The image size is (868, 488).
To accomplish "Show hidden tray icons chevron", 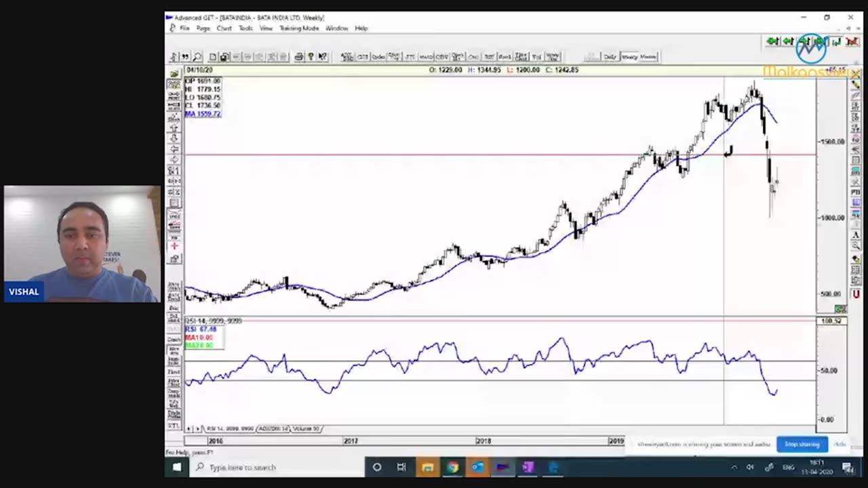I will pyautogui.click(x=734, y=467).
